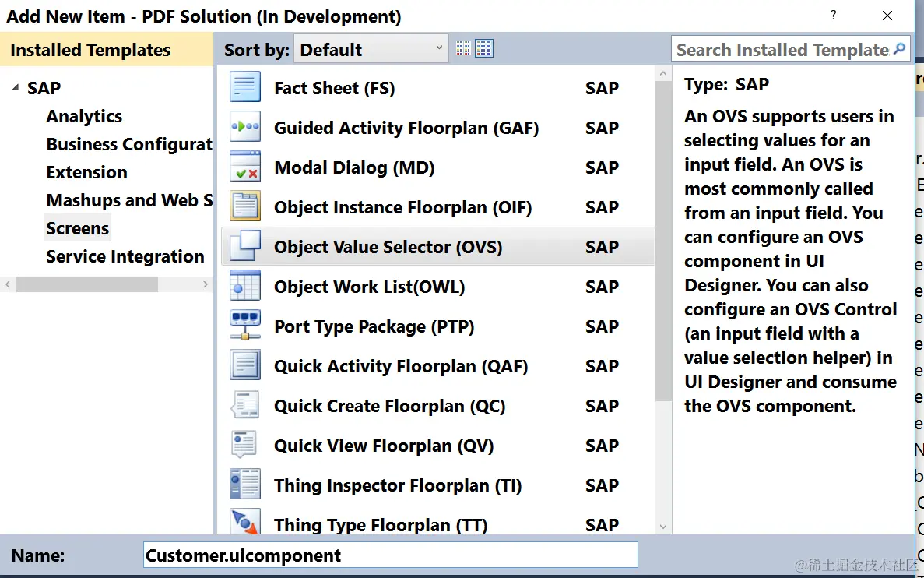Open the dialog help question mark
This screenshot has width=924, height=578.
pyautogui.click(x=833, y=16)
